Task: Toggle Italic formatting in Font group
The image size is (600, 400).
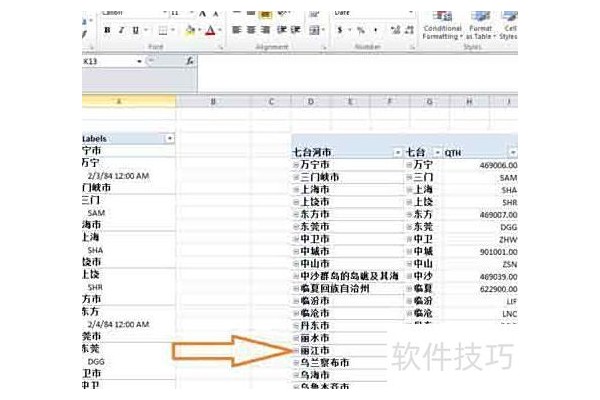Action: pyautogui.click(x=121, y=30)
